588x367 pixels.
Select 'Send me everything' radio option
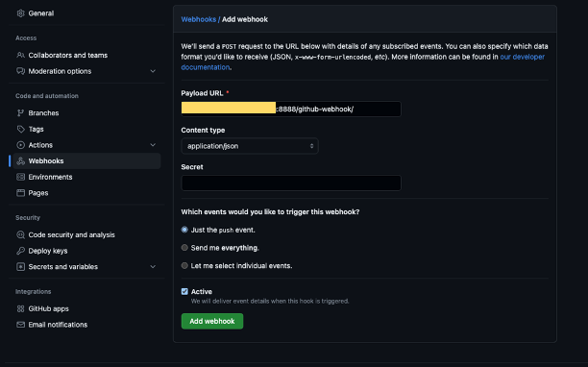coord(184,248)
